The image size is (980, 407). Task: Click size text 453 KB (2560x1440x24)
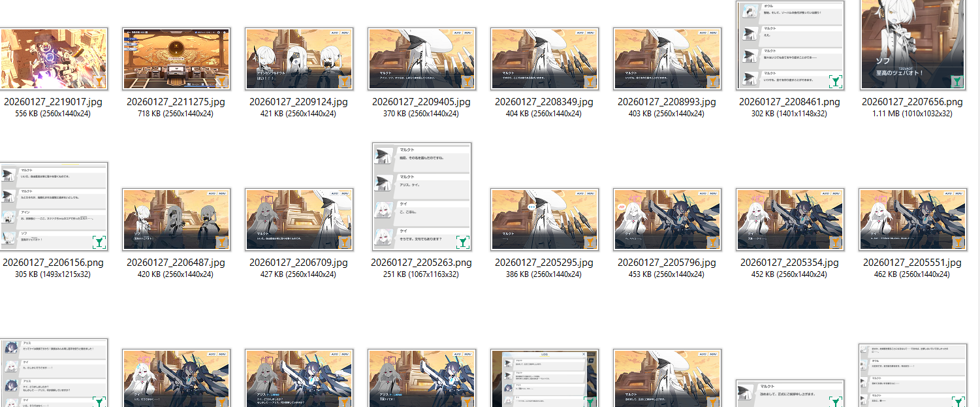coord(667,274)
